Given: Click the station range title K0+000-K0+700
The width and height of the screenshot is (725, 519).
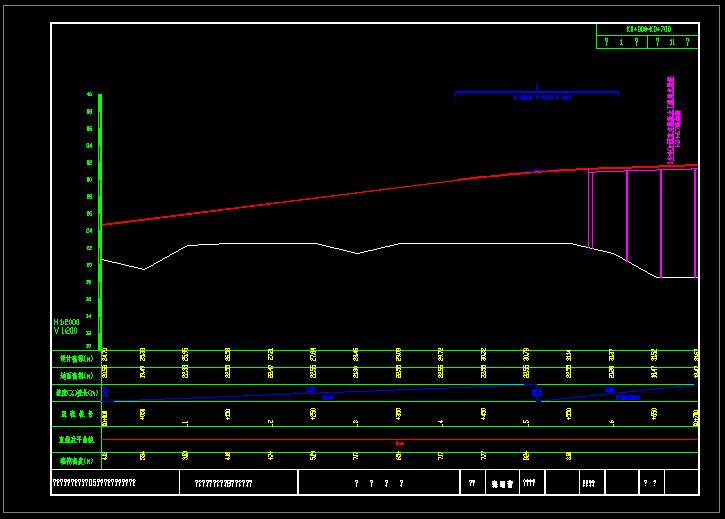Looking at the screenshot, I should point(648,30).
